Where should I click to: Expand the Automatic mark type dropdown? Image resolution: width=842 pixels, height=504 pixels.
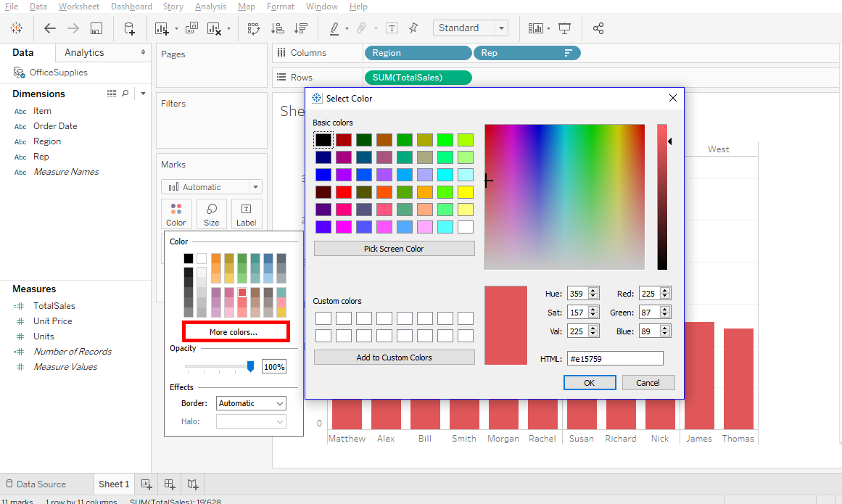211,187
